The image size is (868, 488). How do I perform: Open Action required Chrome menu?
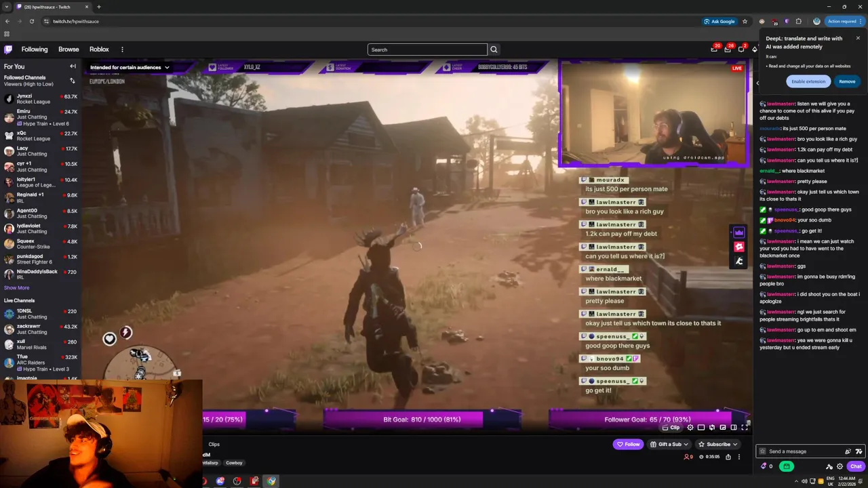[845, 21]
